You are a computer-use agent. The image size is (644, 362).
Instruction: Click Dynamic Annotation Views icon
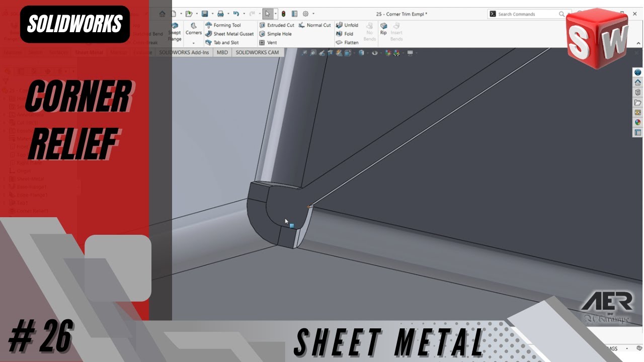tap(339, 53)
